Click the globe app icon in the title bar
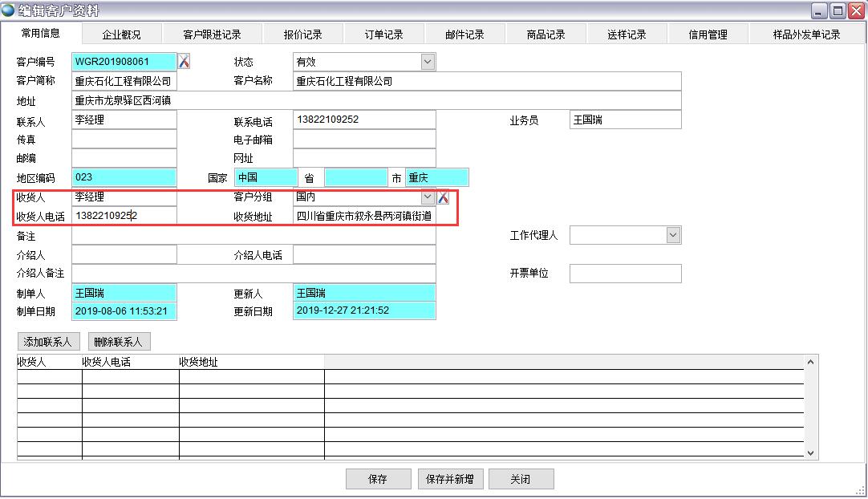This screenshot has width=868, height=499. point(8,10)
